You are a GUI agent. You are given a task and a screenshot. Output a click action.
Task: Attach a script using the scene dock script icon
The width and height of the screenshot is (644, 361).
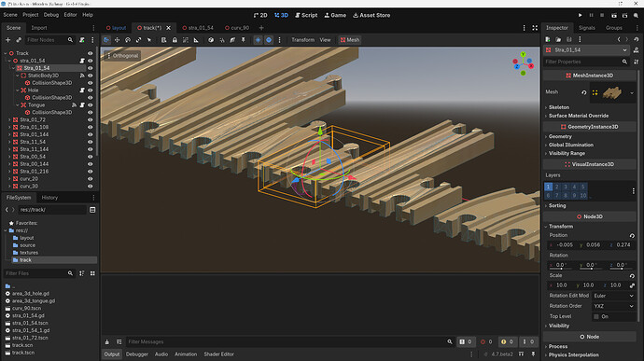click(82, 40)
